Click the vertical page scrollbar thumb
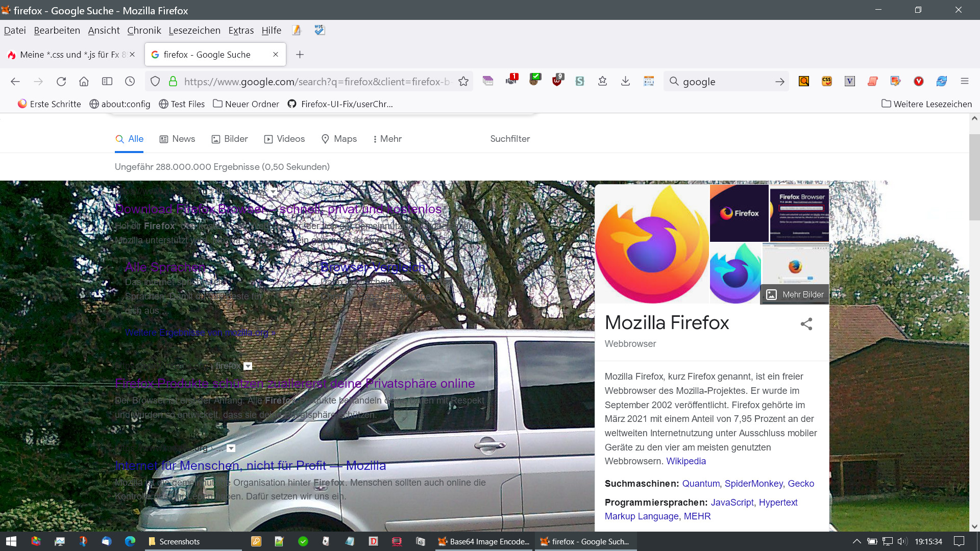This screenshot has height=551, width=980. (x=974, y=177)
